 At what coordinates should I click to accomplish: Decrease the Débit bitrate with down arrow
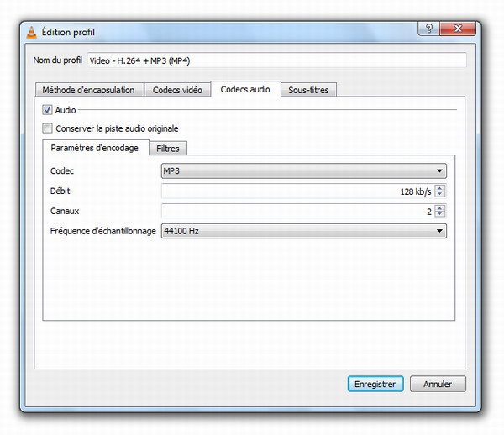[x=441, y=194]
